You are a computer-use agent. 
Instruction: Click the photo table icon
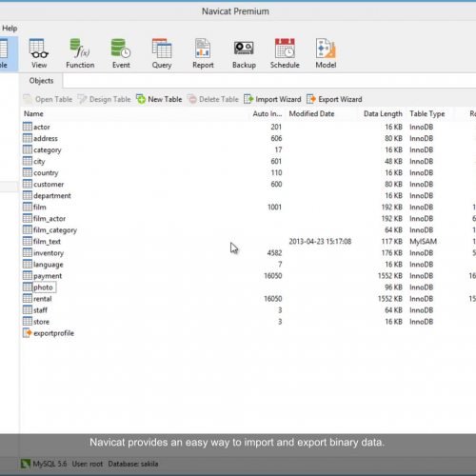tap(28, 287)
